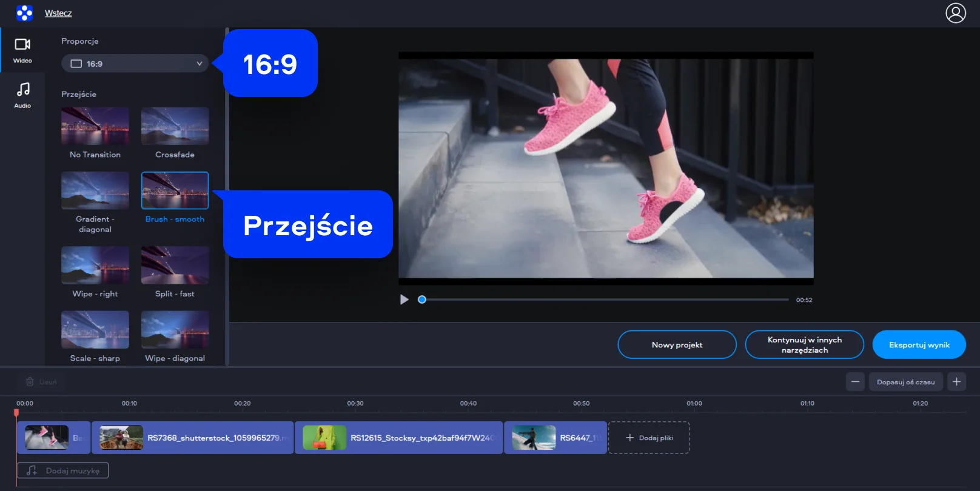Open the user account profile icon
The image size is (980, 491).
955,13
